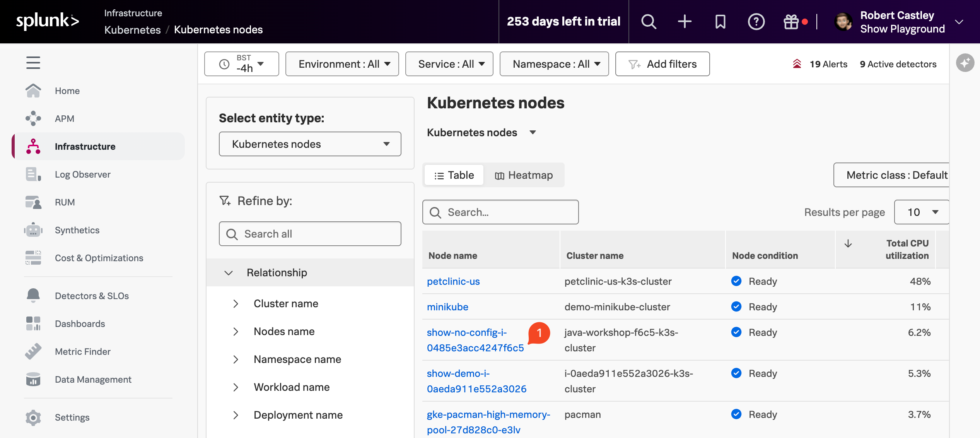980x438 pixels.
Task: Click the Home icon in sidebar
Action: 33,91
